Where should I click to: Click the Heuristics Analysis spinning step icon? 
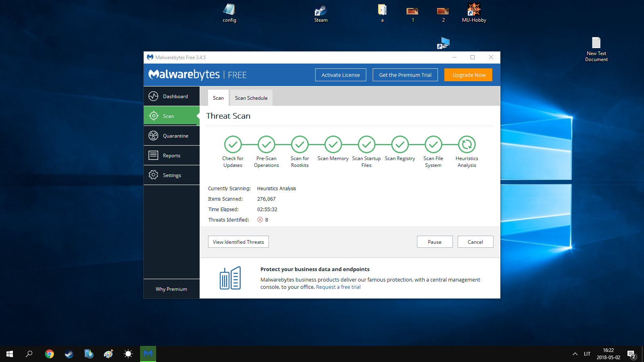(467, 144)
